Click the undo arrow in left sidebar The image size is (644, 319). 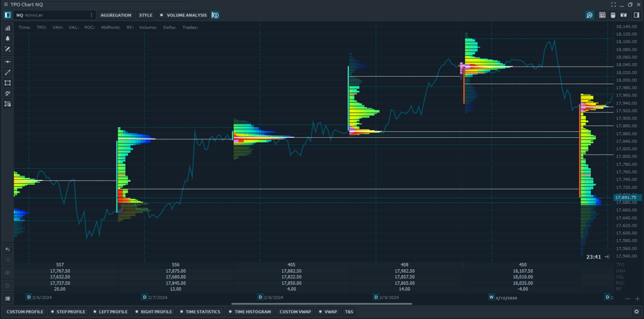point(8,249)
